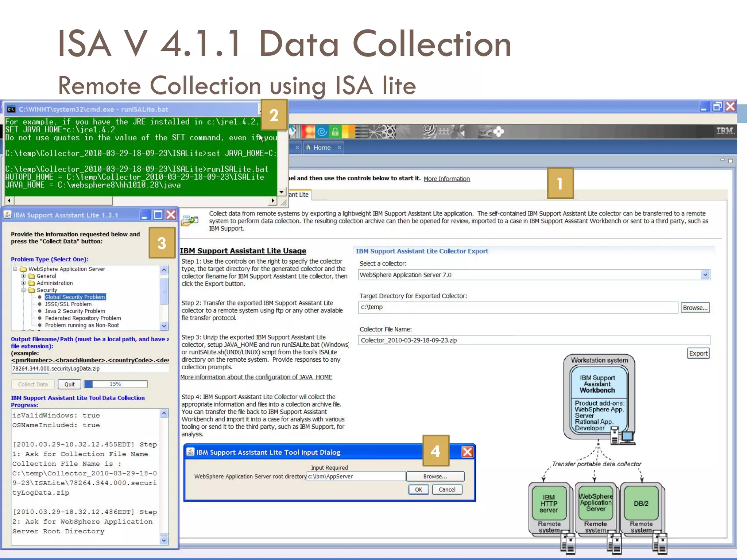747x560 pixels.
Task: Click the Problem Type tree scroll-down arrow
Action: tap(164, 326)
